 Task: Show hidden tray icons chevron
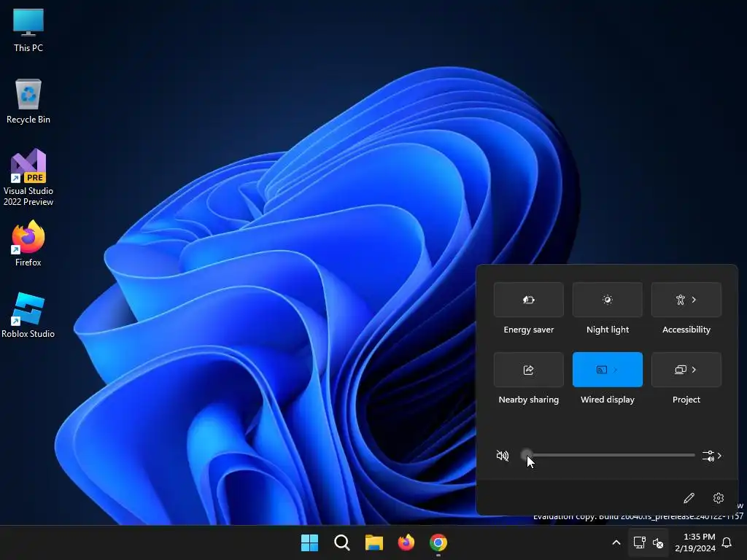(x=616, y=542)
